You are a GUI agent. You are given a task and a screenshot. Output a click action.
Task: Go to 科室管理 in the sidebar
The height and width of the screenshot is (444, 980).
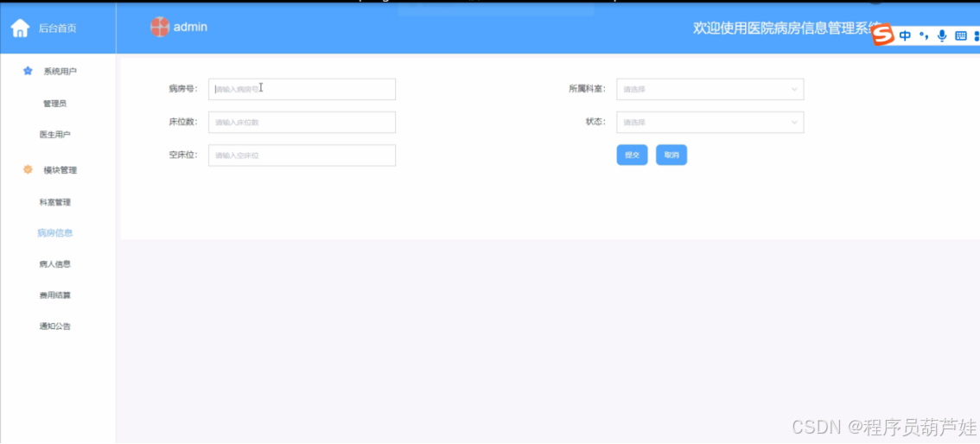click(x=55, y=202)
